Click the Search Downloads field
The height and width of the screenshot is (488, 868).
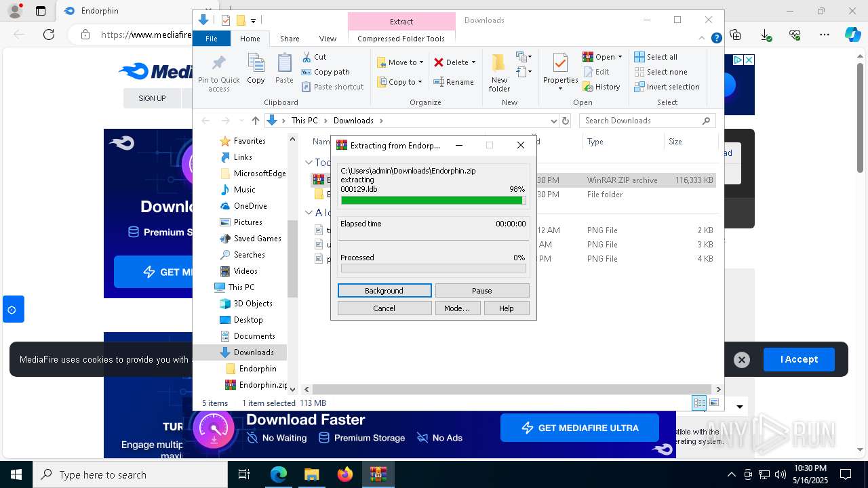[x=648, y=121]
